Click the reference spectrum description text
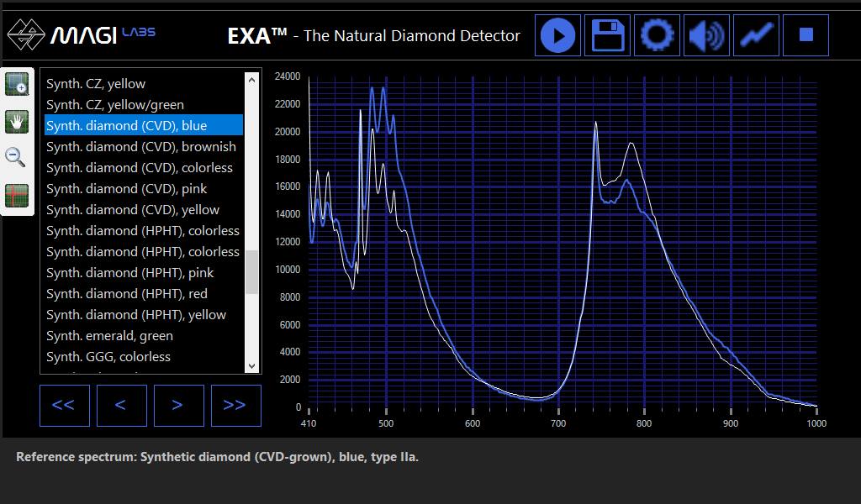The image size is (861, 504). 218,457
